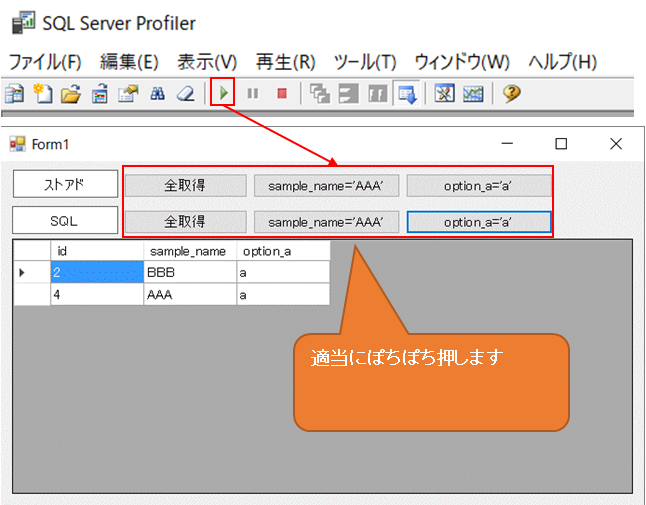Open trace Properties toolbar icon
Image resolution: width=646 pixels, height=505 pixels.
pos(128,94)
